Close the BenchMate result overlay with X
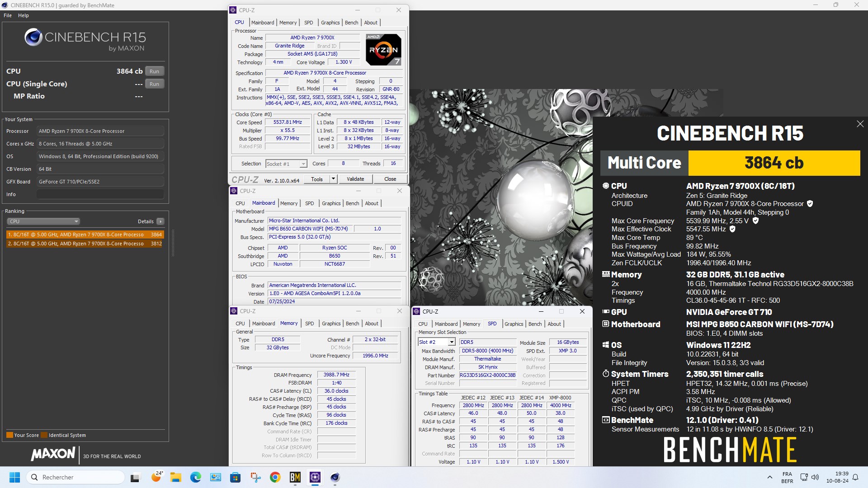The image size is (868, 488). 860,124
